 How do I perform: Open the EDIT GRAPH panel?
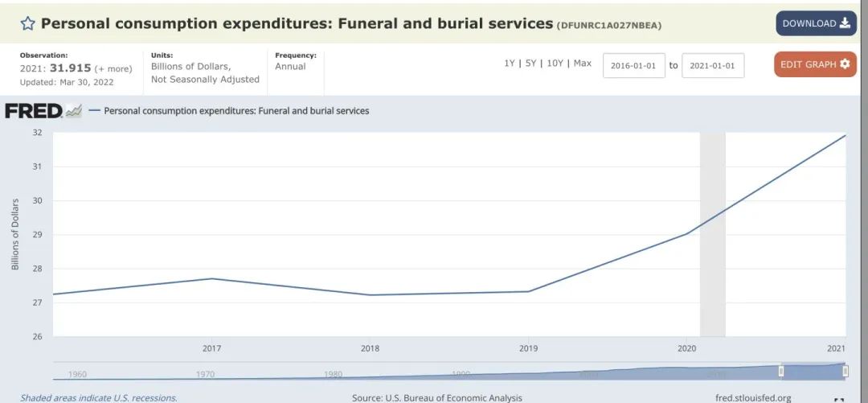(815, 64)
